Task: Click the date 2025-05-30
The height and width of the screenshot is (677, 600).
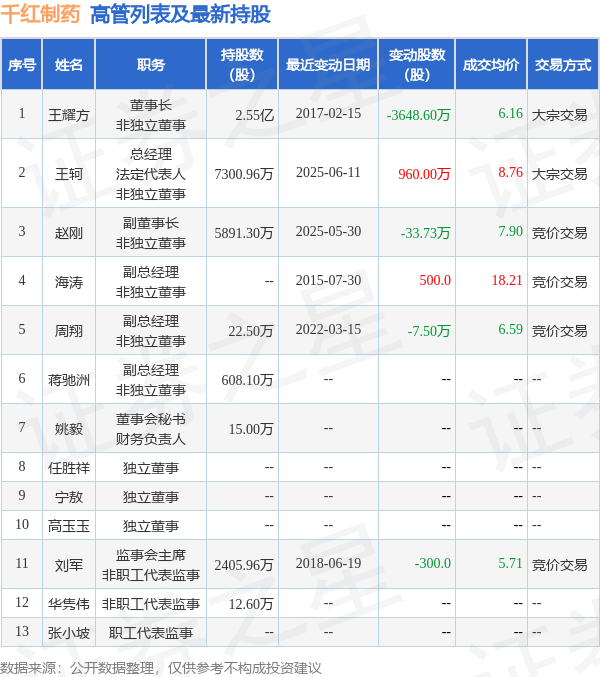Action: coord(328,231)
